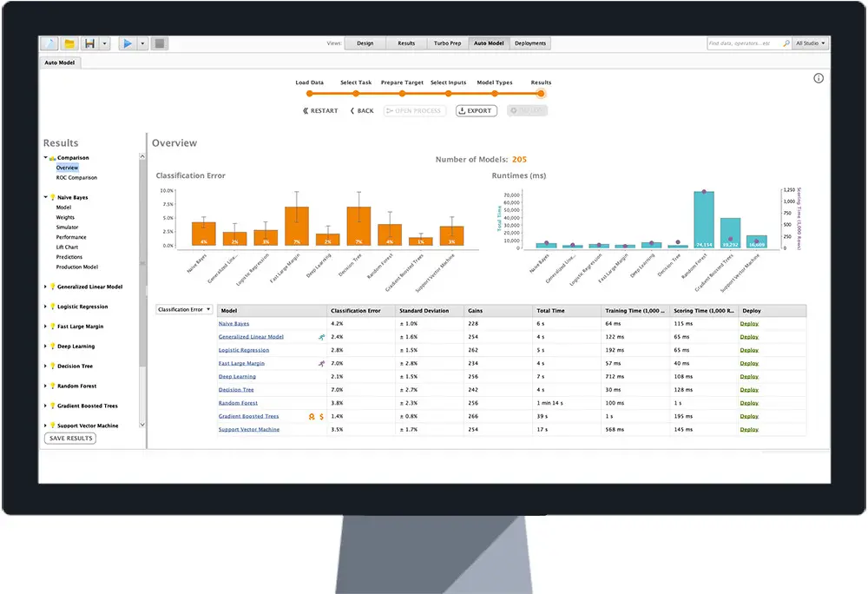Deploy the Gradient Boosted Trees model
The height and width of the screenshot is (594, 868).
(748, 416)
